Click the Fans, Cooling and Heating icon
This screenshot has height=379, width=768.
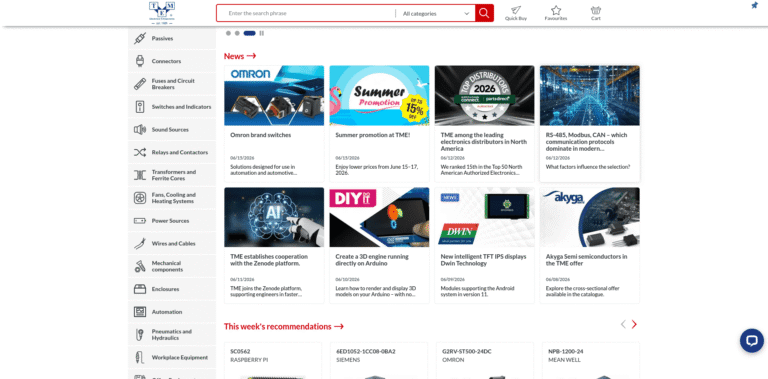(x=140, y=198)
